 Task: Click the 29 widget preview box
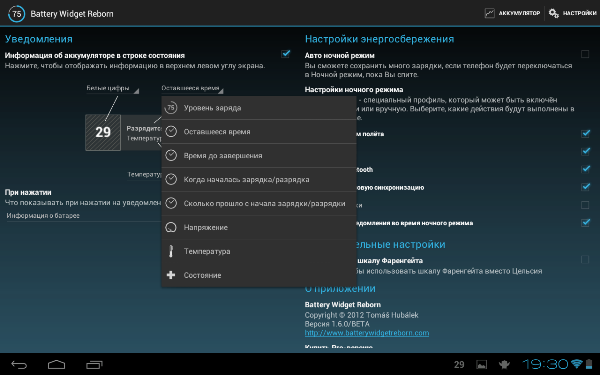pos(103,132)
